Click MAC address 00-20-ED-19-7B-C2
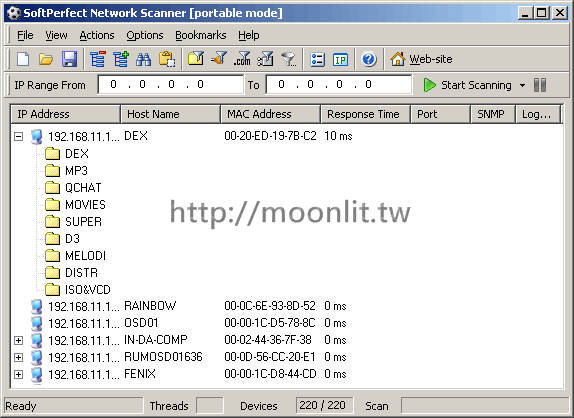 pos(270,136)
